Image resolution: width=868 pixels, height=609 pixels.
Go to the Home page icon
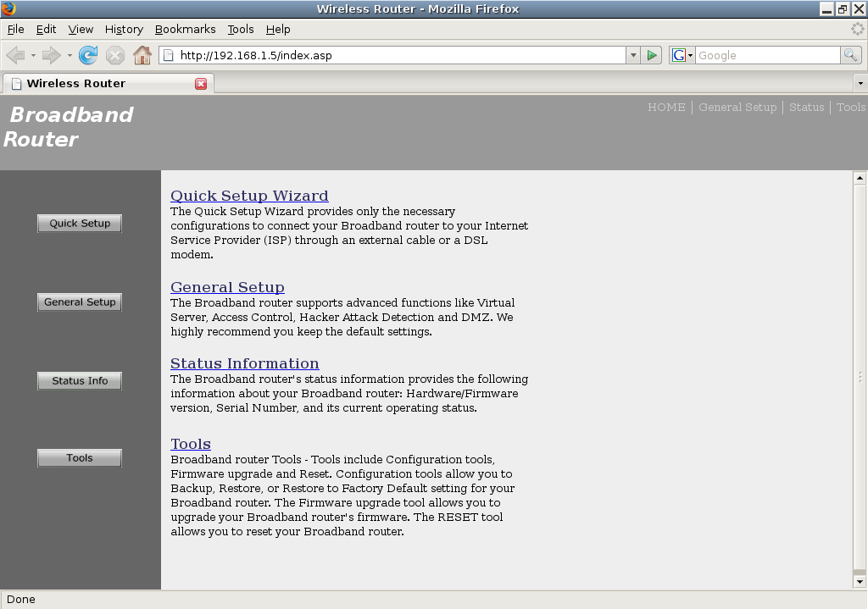(x=142, y=55)
